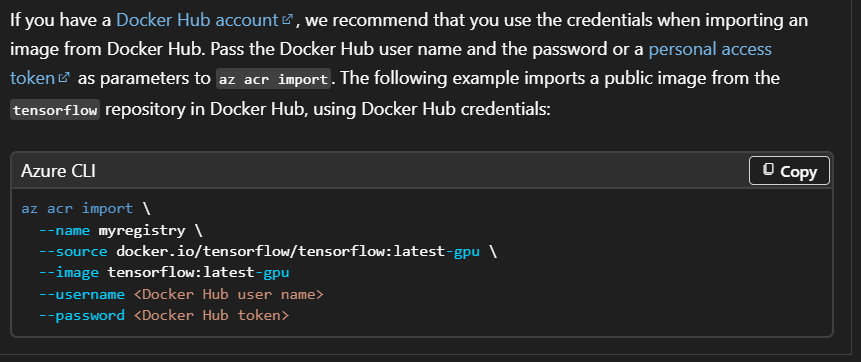
Task: Click the 'token' link word
Action: point(33,78)
